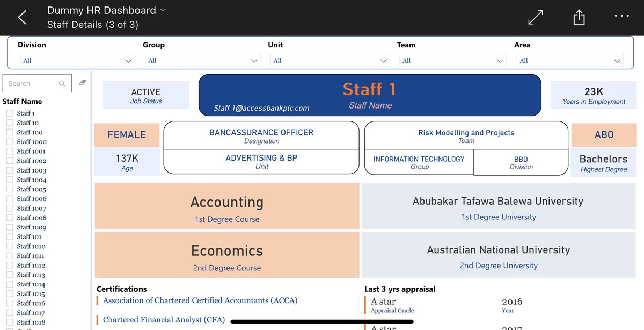The width and height of the screenshot is (644, 330).
Task: Check the Staff 1004 checkbox
Action: click(x=10, y=180)
